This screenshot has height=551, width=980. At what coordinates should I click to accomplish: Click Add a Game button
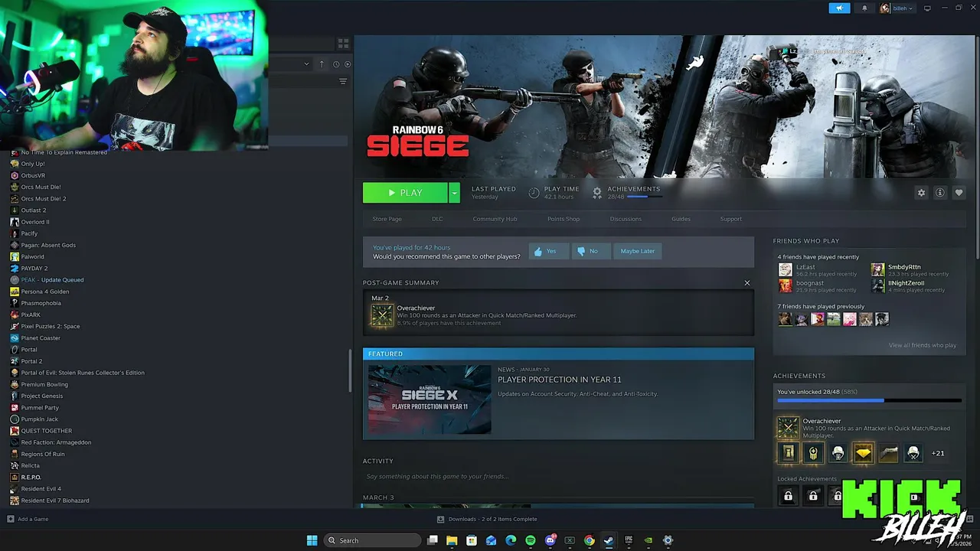pos(28,519)
